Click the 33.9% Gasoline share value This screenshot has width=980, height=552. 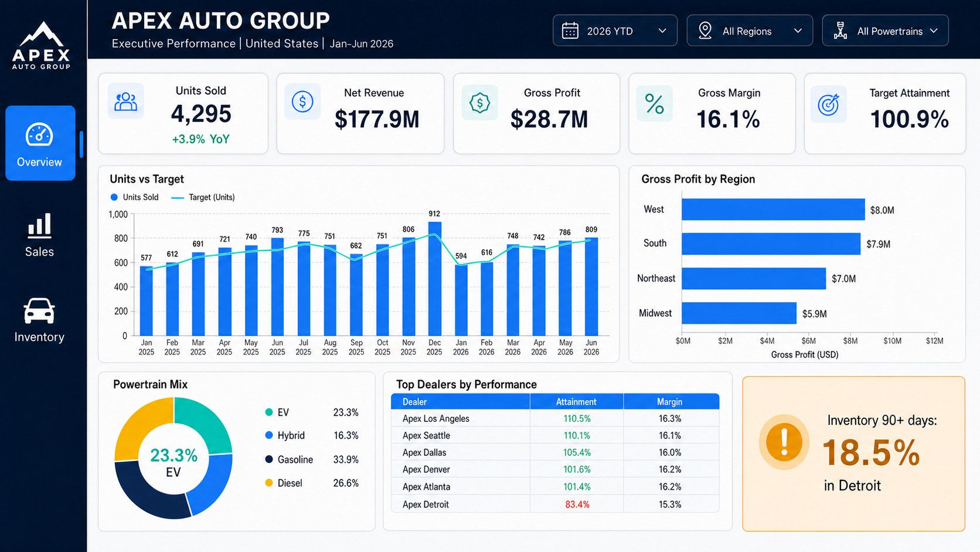[x=346, y=459]
